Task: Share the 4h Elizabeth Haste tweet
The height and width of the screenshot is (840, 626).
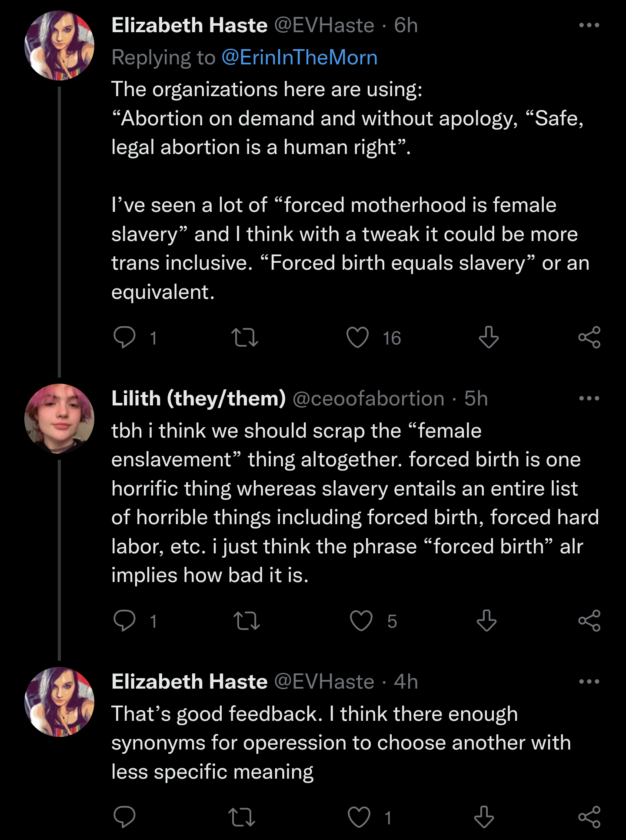Action: pyautogui.click(x=589, y=817)
